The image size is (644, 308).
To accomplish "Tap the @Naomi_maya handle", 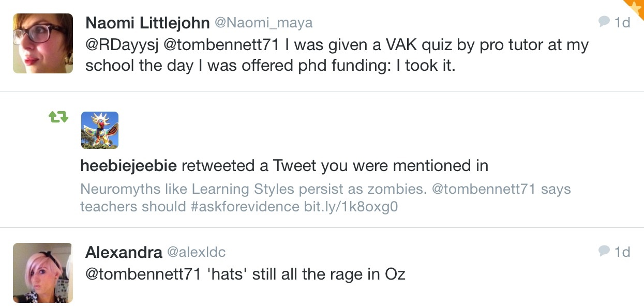I will tap(264, 23).
